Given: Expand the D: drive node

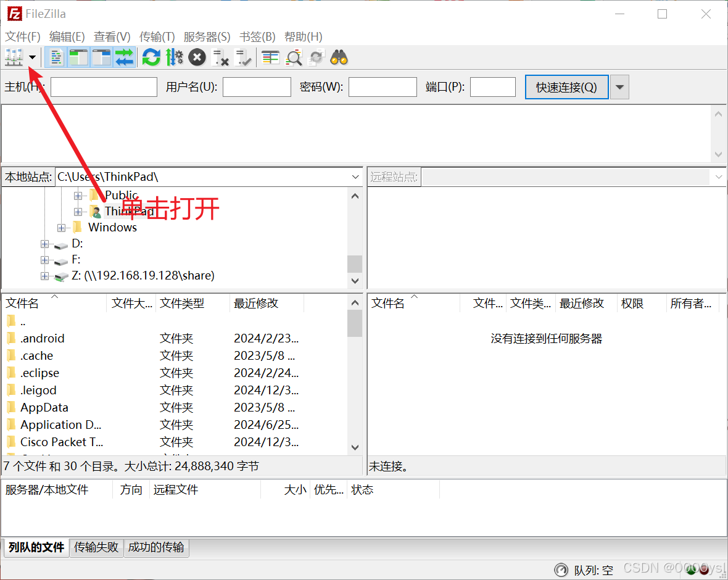Looking at the screenshot, I should point(44,244).
